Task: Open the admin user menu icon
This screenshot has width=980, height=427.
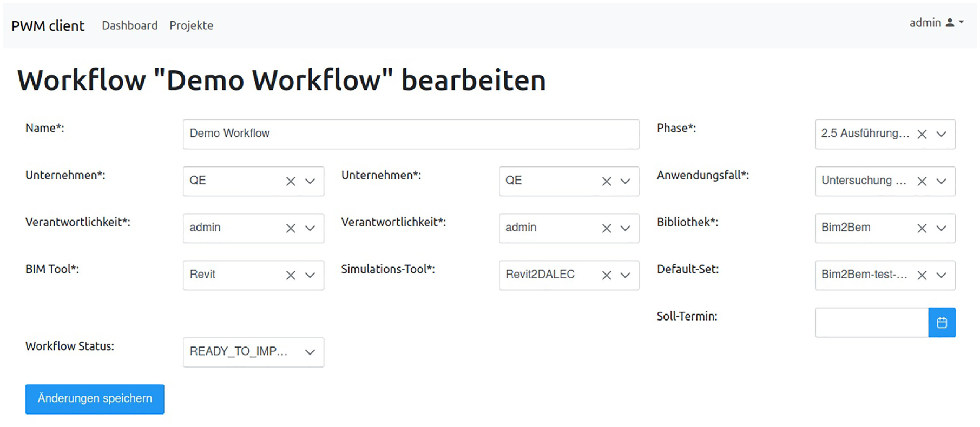Action: [x=950, y=23]
